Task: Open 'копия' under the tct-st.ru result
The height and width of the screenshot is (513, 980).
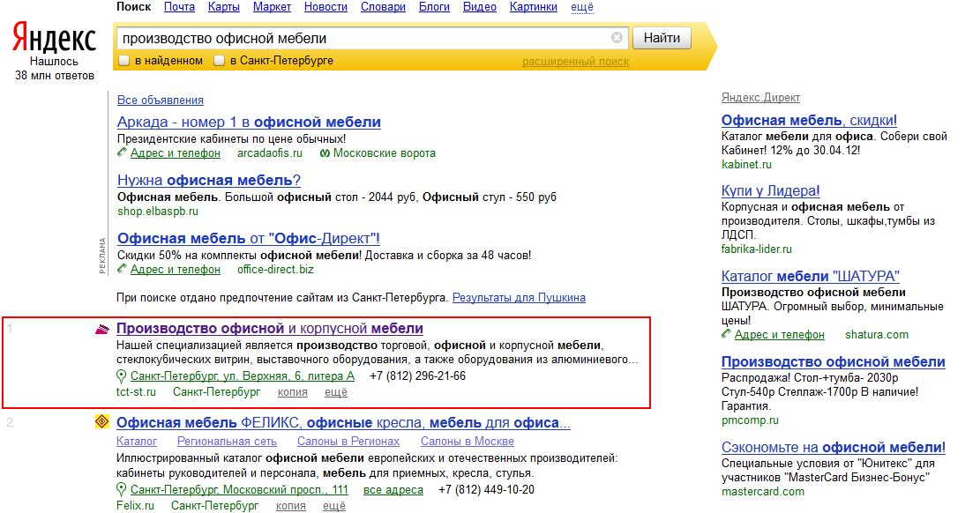Action: 292,391
